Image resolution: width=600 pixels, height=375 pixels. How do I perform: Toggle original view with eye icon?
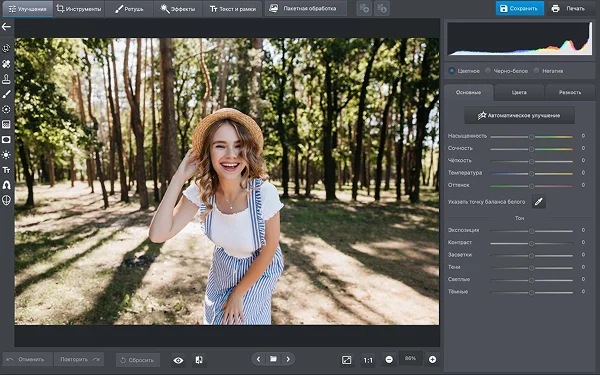(178, 360)
